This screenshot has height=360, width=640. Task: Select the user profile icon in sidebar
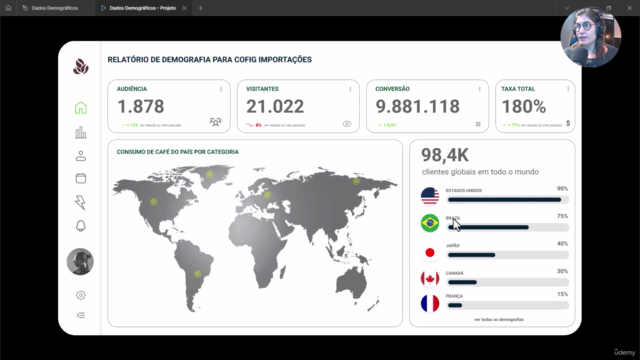coord(81,156)
